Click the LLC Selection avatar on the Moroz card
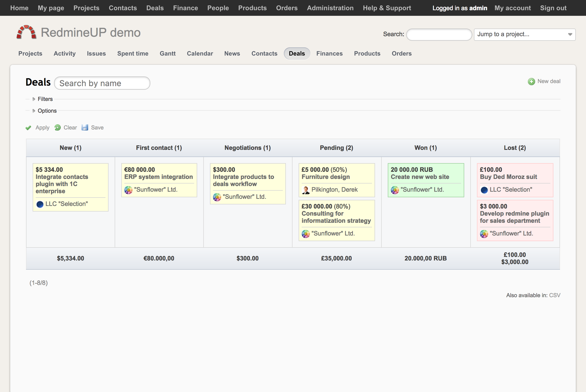 pos(484,190)
